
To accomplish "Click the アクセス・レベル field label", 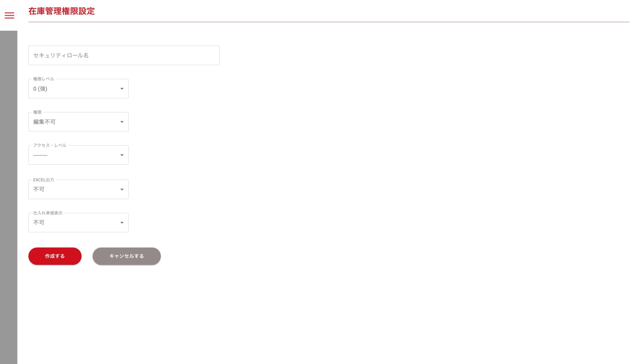I will (x=49, y=146).
